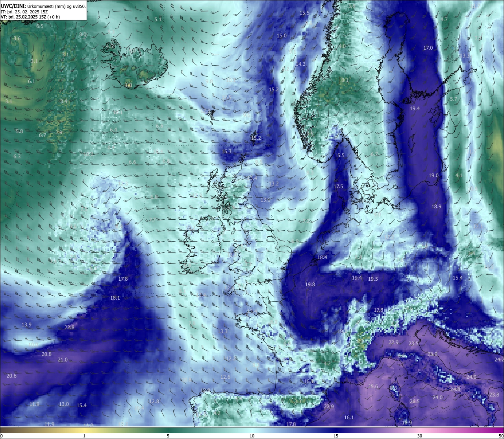Click the map value 20.8
The width and height of the screenshot is (504, 439).
pos(46,354)
